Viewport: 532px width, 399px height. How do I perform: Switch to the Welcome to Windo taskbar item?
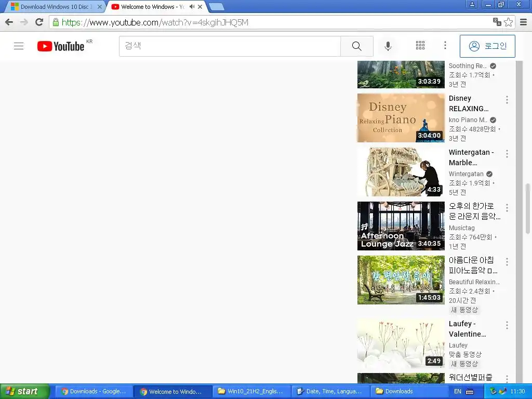tap(172, 391)
